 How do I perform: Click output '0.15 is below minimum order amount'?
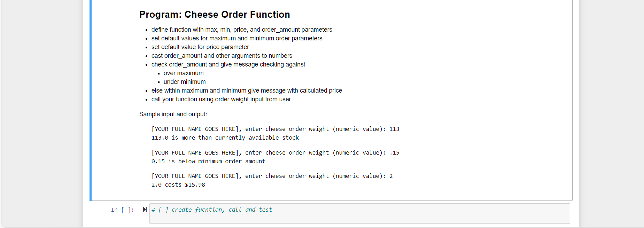208,162
